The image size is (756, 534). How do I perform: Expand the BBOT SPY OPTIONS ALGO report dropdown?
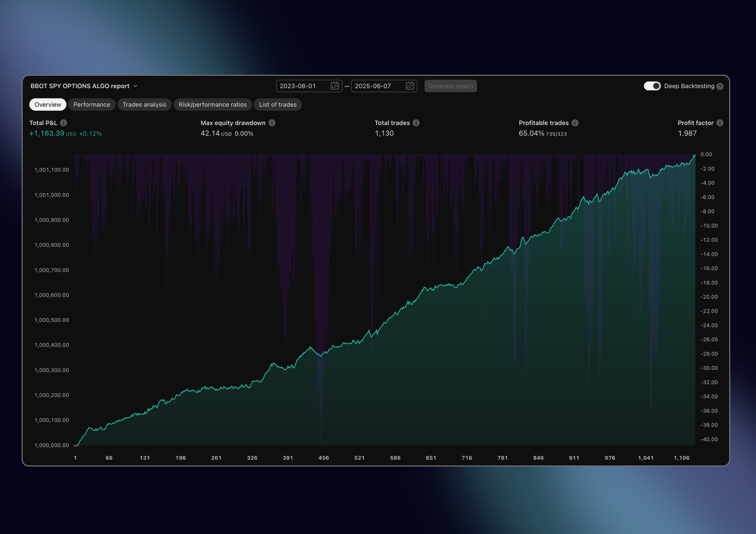pyautogui.click(x=136, y=86)
